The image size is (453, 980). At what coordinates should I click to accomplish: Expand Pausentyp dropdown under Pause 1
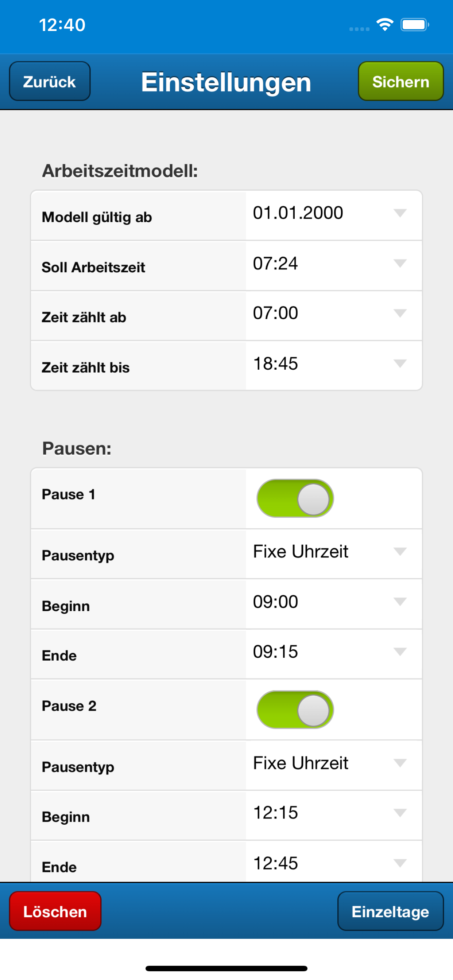tap(334, 553)
